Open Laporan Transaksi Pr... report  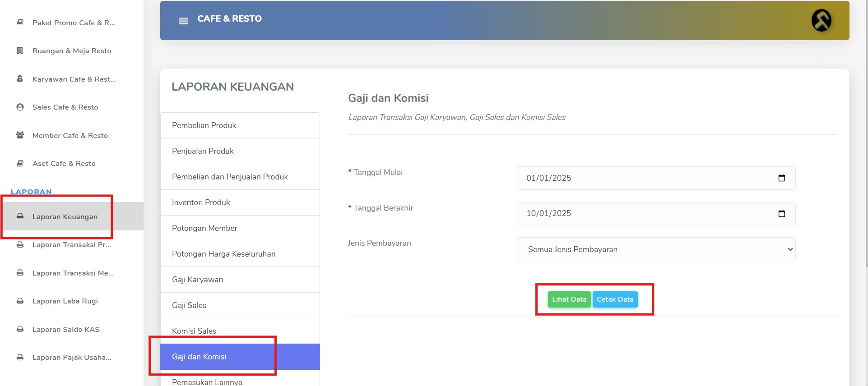click(x=72, y=244)
